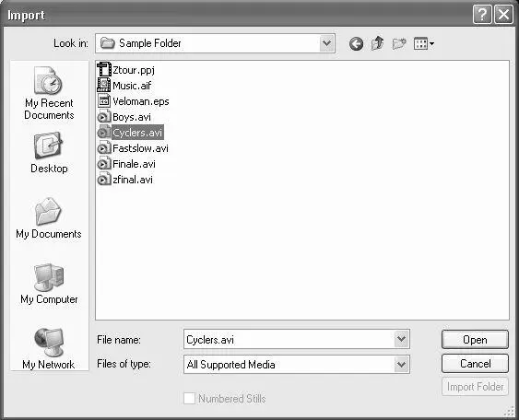Image resolution: width=519 pixels, height=420 pixels.
Task: Expand the Files of type dropdown
Action: tap(401, 365)
